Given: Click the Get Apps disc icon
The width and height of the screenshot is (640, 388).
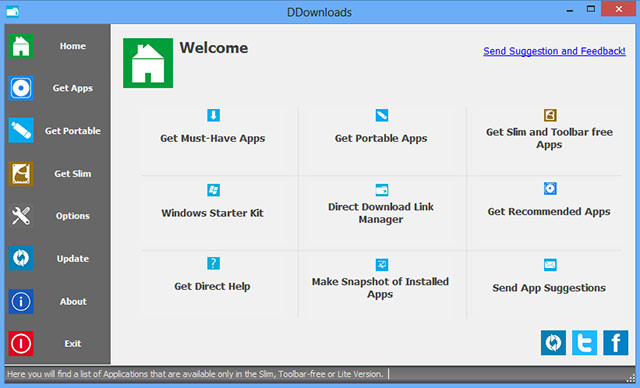Looking at the screenshot, I should pos(21,88).
